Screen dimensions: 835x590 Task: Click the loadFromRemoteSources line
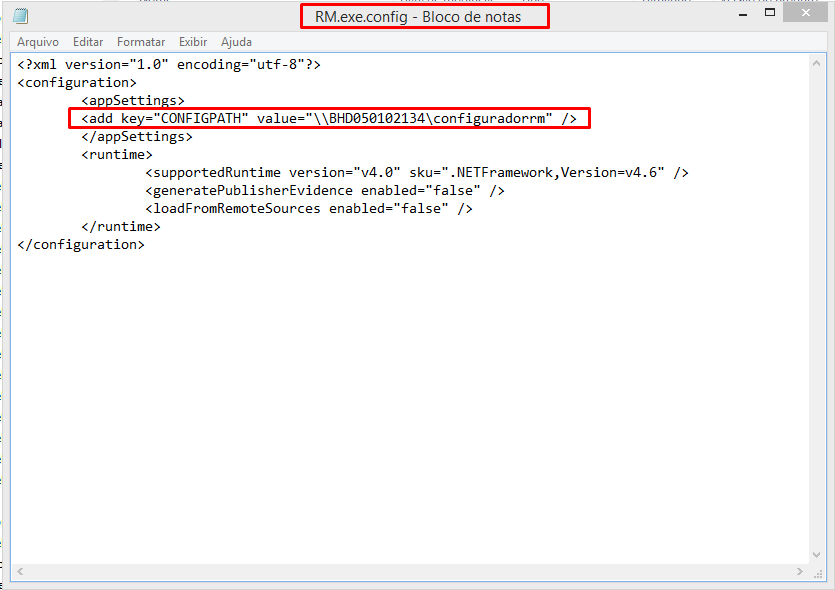point(309,208)
